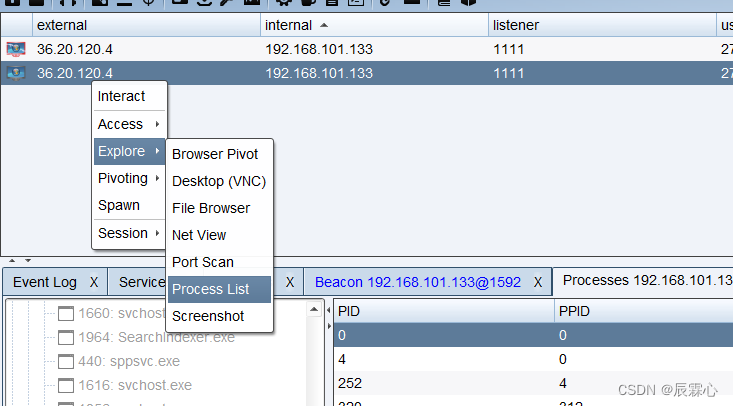Select process row with PID 4
This screenshot has height=406, width=733.
coord(533,359)
